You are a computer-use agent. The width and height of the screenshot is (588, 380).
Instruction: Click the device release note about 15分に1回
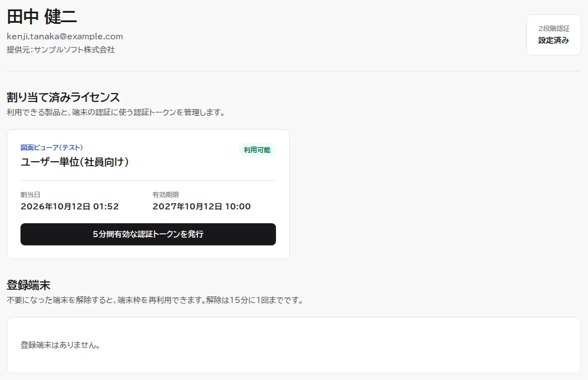point(155,300)
